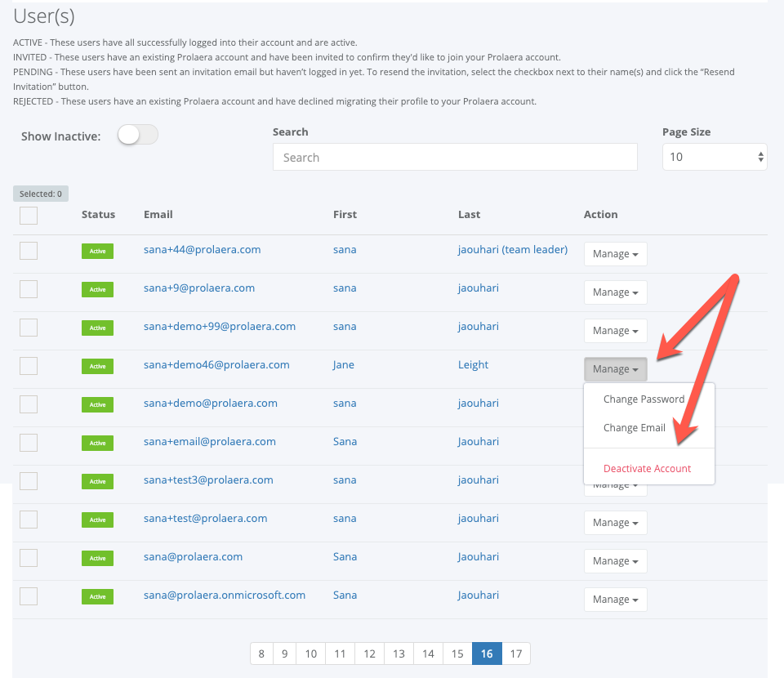Toggle the Show Inactive switch
The height and width of the screenshot is (678, 784).
point(138,135)
